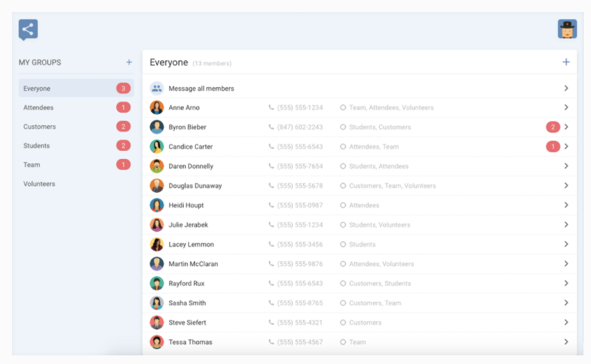
Task: Click the phone icon for Byron Bieber
Action: click(271, 127)
